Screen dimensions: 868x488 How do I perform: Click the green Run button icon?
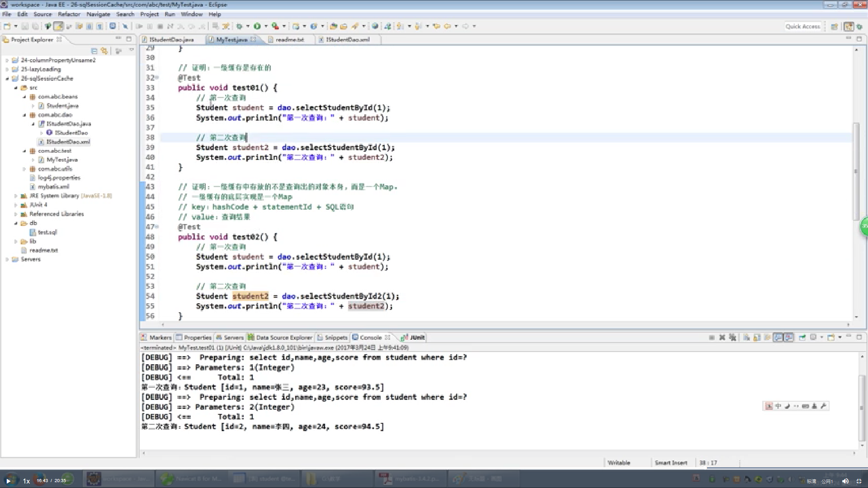(x=257, y=26)
